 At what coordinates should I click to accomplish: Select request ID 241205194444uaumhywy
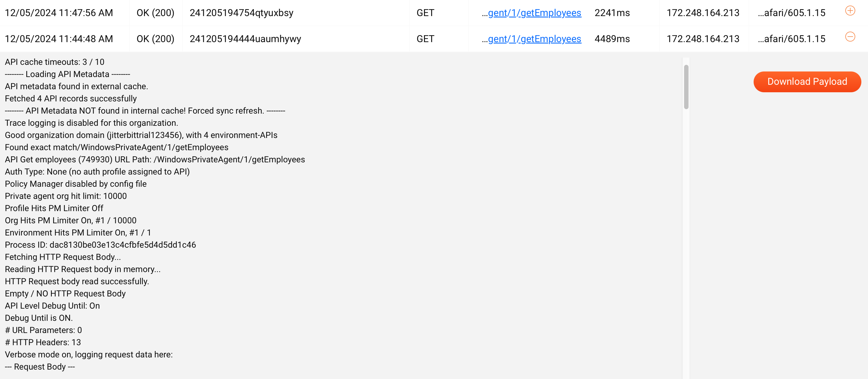(x=245, y=39)
